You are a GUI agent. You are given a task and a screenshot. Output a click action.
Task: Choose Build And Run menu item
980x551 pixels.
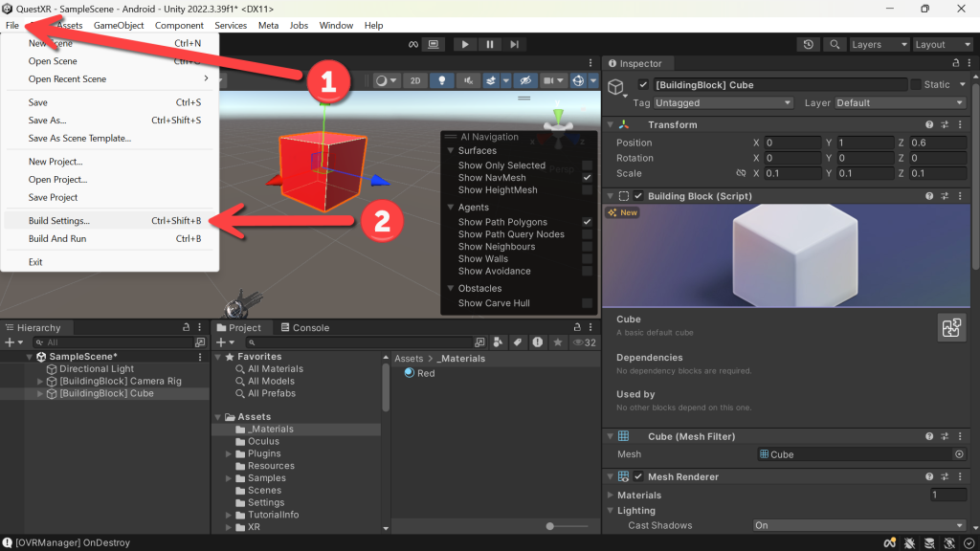tap(110, 238)
